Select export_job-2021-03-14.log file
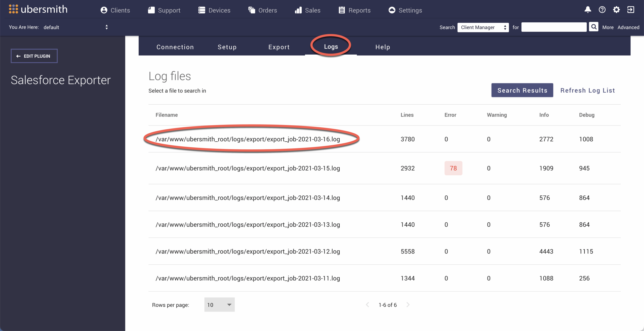This screenshot has width=644, height=331. (248, 198)
